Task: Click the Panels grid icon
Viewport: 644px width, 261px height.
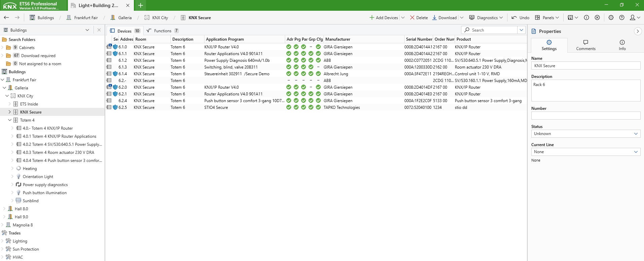Action: pyautogui.click(x=537, y=17)
